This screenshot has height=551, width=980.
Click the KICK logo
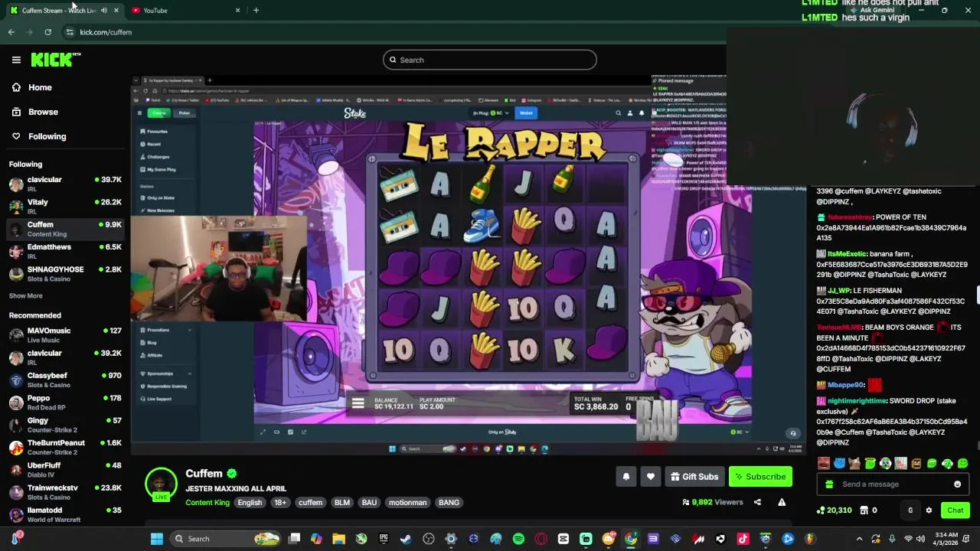(x=55, y=60)
